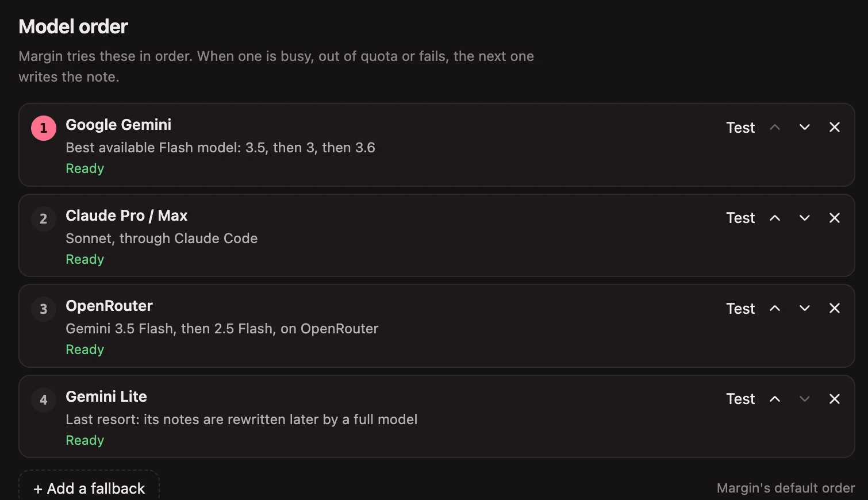Remove OpenRouter from the list
The width and height of the screenshot is (868, 500).
pyautogui.click(x=835, y=308)
